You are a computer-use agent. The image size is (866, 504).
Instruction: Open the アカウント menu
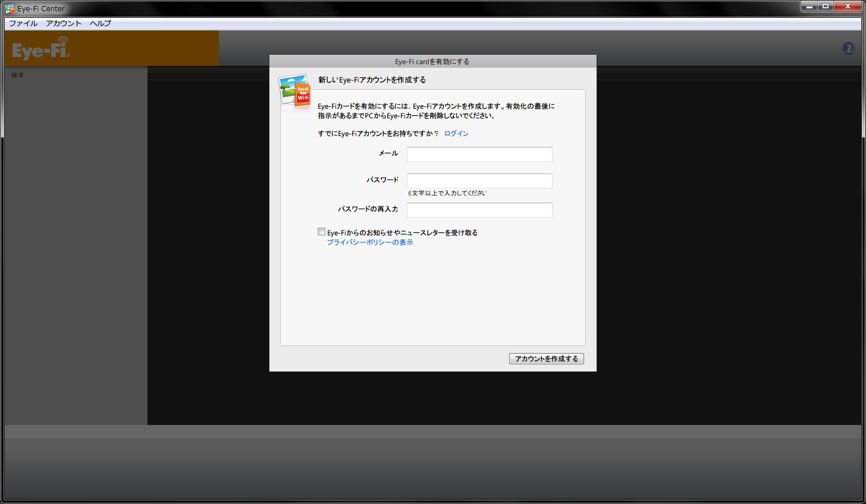click(x=64, y=23)
